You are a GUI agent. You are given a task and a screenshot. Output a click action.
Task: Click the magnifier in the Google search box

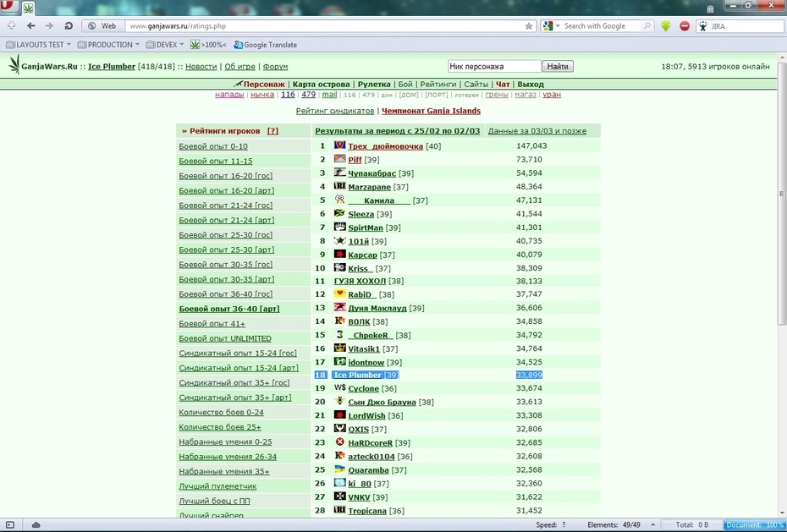click(x=647, y=26)
